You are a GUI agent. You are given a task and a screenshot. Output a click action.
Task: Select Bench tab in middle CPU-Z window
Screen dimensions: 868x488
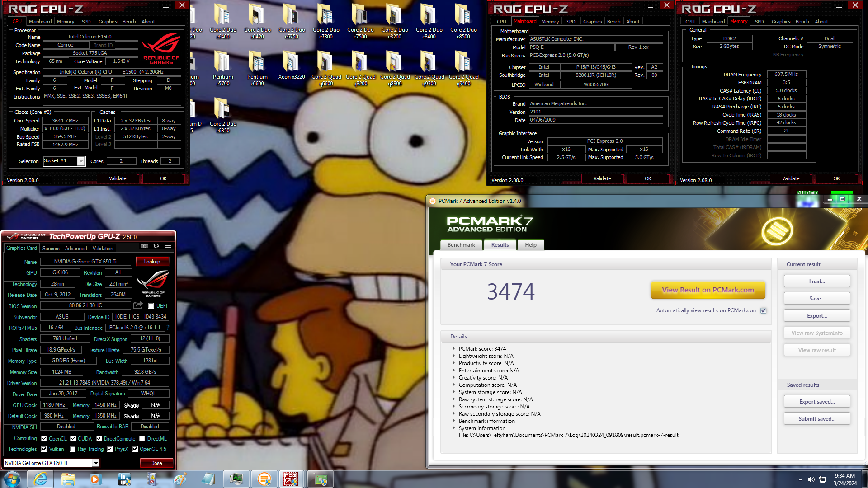[613, 22]
